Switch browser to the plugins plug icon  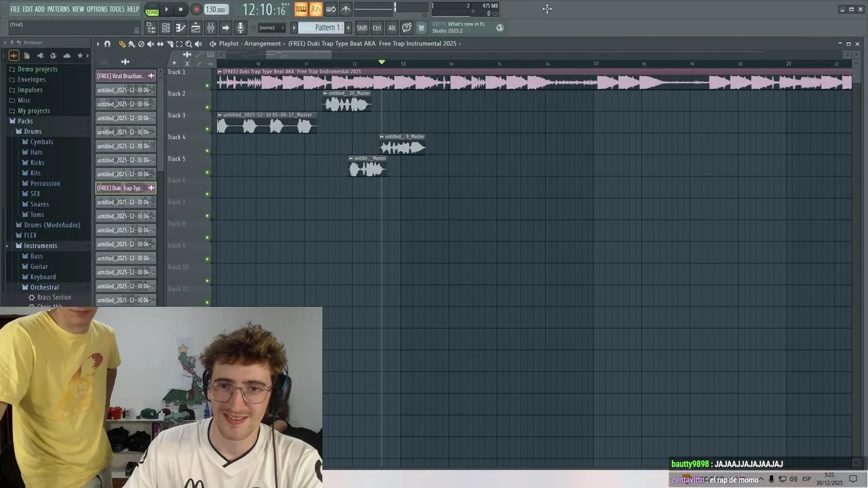pos(40,56)
